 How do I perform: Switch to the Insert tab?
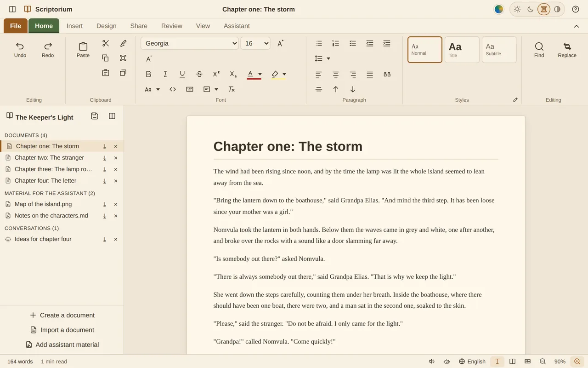[x=74, y=26]
